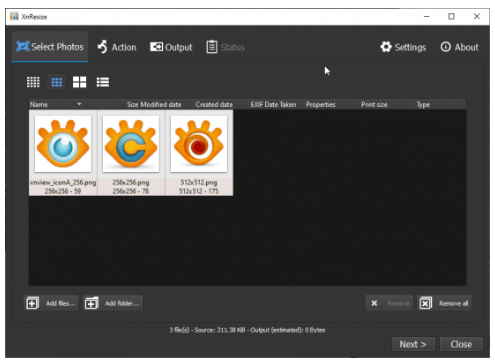Image resolution: width=495 pixels, height=362 pixels.
Task: Proceed with the Next > button
Action: pos(413,344)
